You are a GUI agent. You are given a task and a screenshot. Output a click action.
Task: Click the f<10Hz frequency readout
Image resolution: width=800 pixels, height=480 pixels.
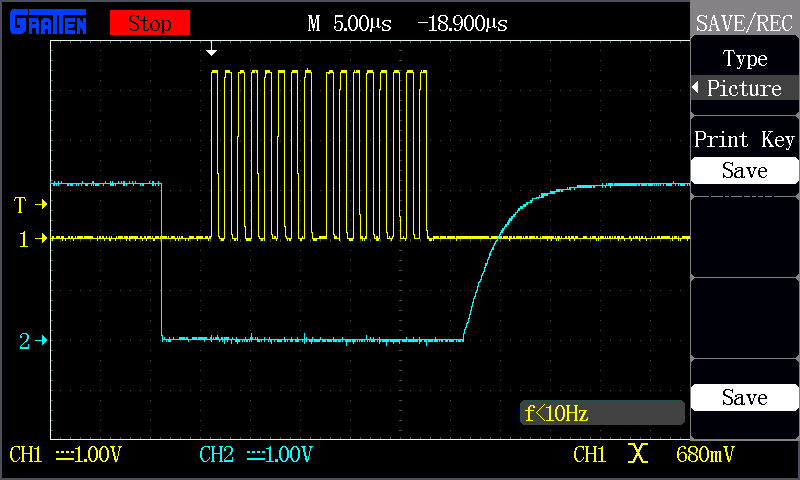(602, 413)
